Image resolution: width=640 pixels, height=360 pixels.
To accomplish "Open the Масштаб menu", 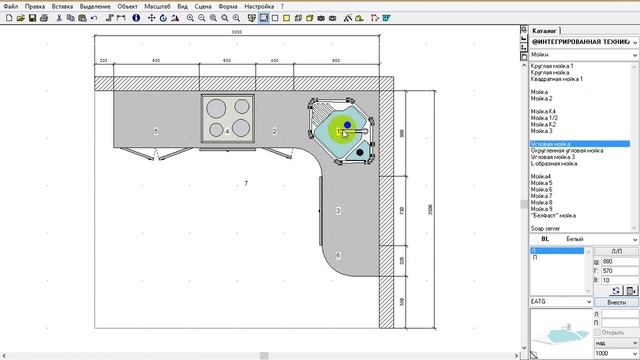I will pos(157,7).
